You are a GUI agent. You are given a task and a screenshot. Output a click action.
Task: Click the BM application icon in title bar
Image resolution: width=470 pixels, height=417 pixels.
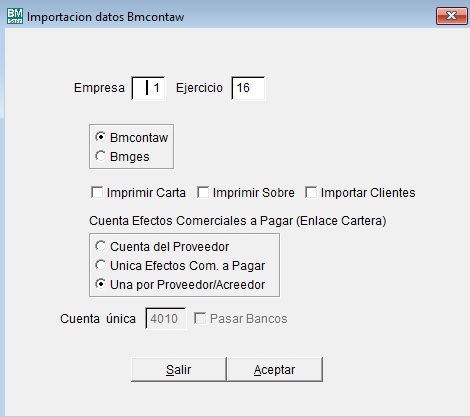pyautogui.click(x=15, y=16)
